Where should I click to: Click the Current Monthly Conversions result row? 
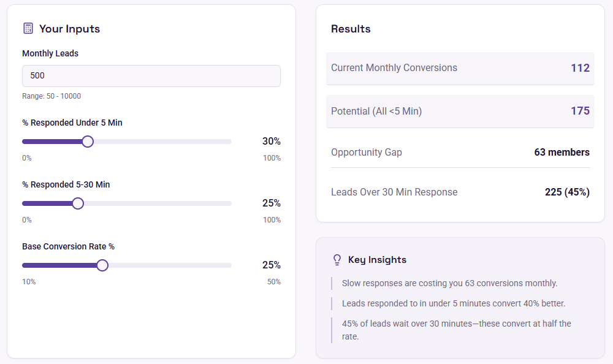460,68
